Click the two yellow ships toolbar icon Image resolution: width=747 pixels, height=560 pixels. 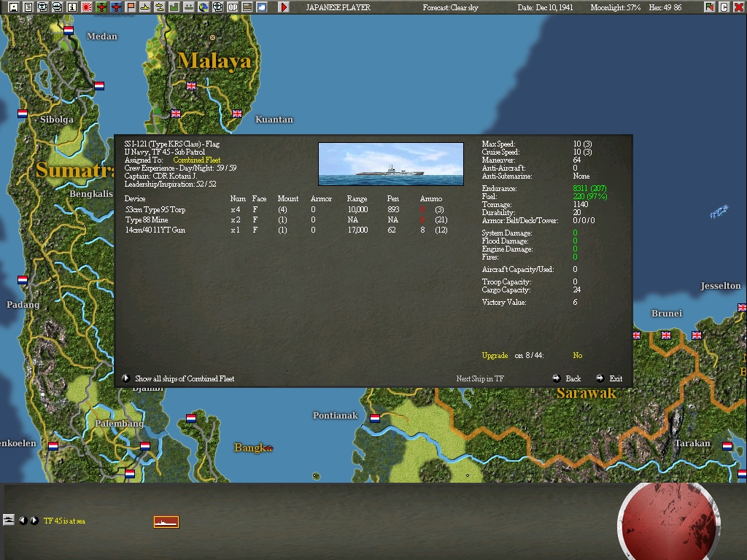[160, 7]
